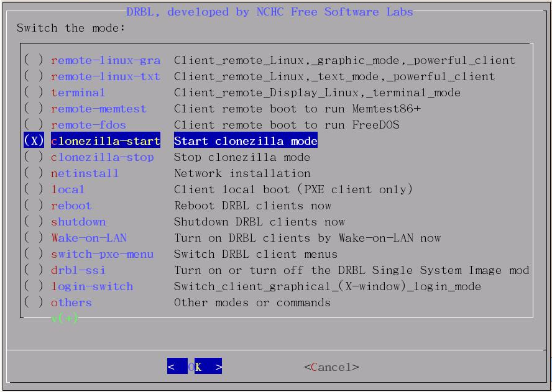
Task: Choose the clonezilla-stop menu label
Action: tap(102, 157)
